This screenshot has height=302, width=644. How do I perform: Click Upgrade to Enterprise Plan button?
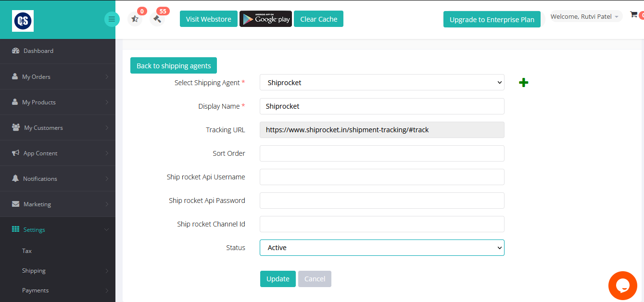[x=492, y=19]
